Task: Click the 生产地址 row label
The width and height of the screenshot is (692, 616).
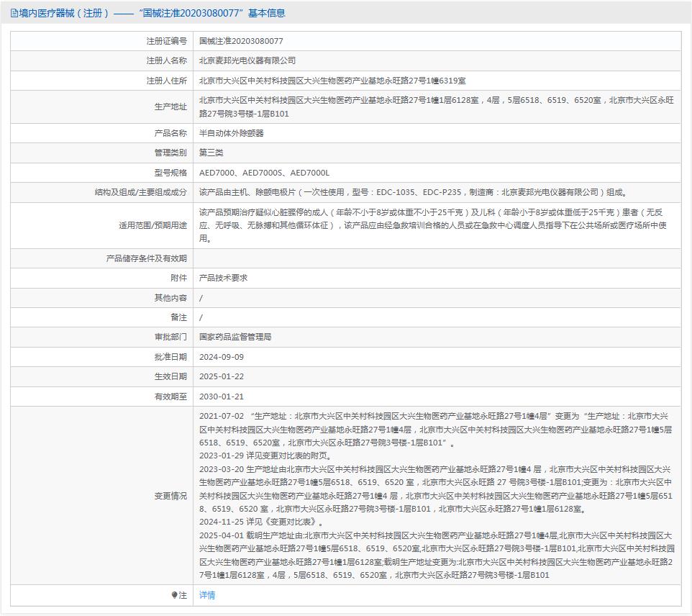Action: [170, 107]
